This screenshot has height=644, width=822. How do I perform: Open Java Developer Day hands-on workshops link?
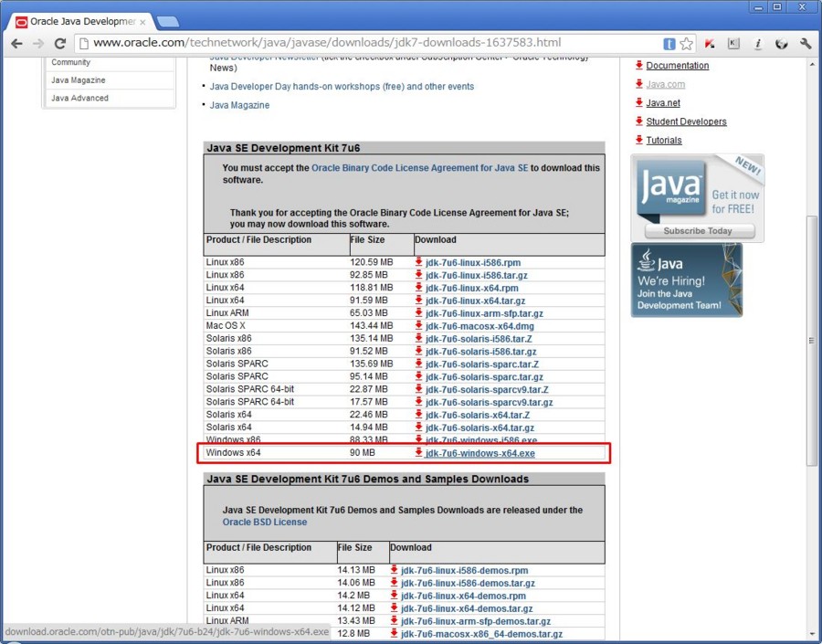(342, 87)
